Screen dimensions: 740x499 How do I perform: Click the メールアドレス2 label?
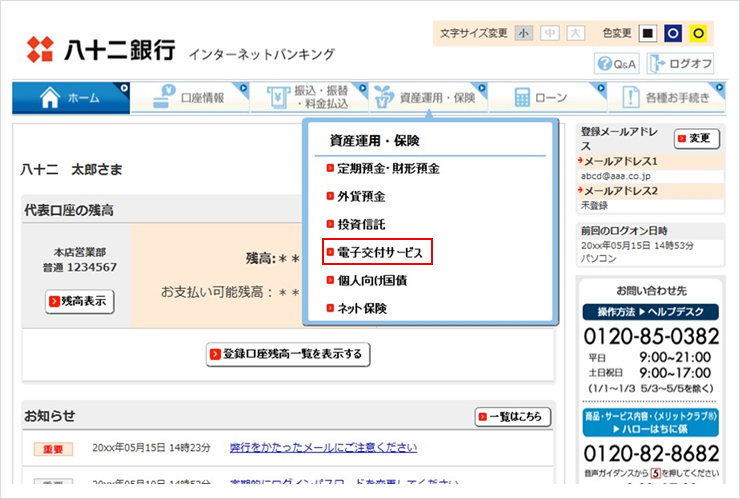point(621,191)
